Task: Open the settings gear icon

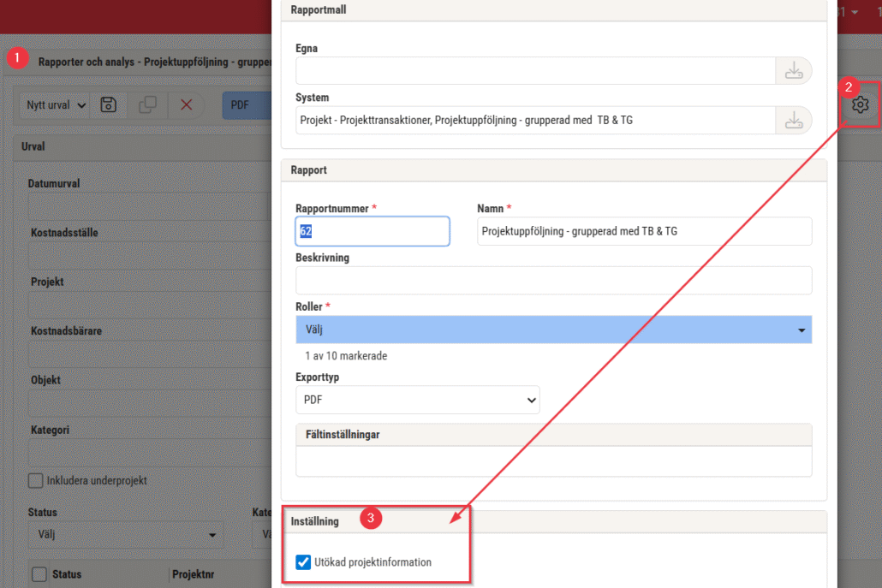Action: (x=860, y=104)
